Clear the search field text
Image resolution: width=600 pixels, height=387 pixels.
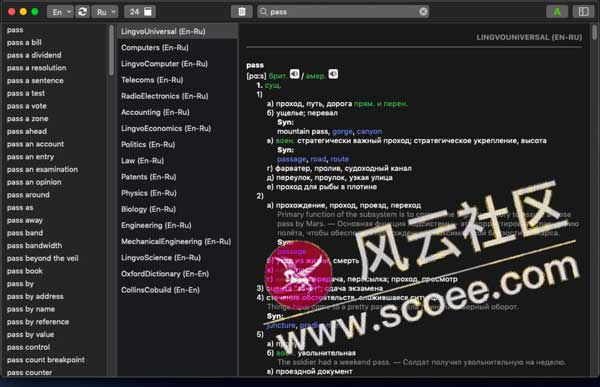pyautogui.click(x=423, y=12)
